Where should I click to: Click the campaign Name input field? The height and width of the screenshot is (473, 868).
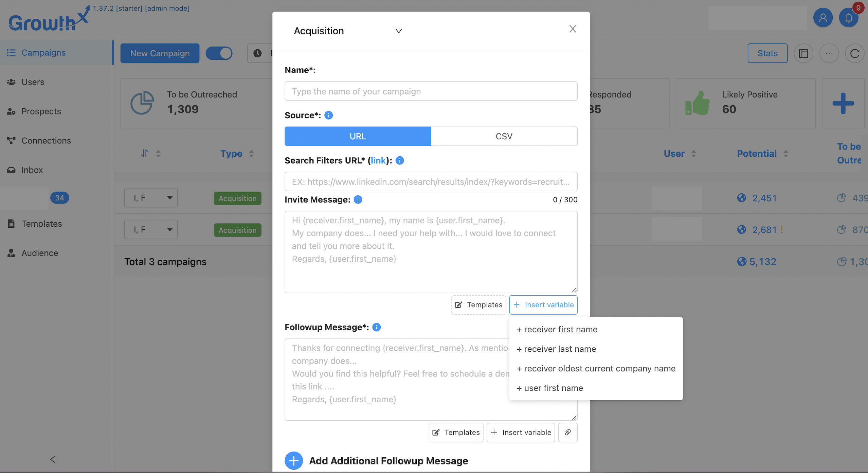click(x=431, y=91)
